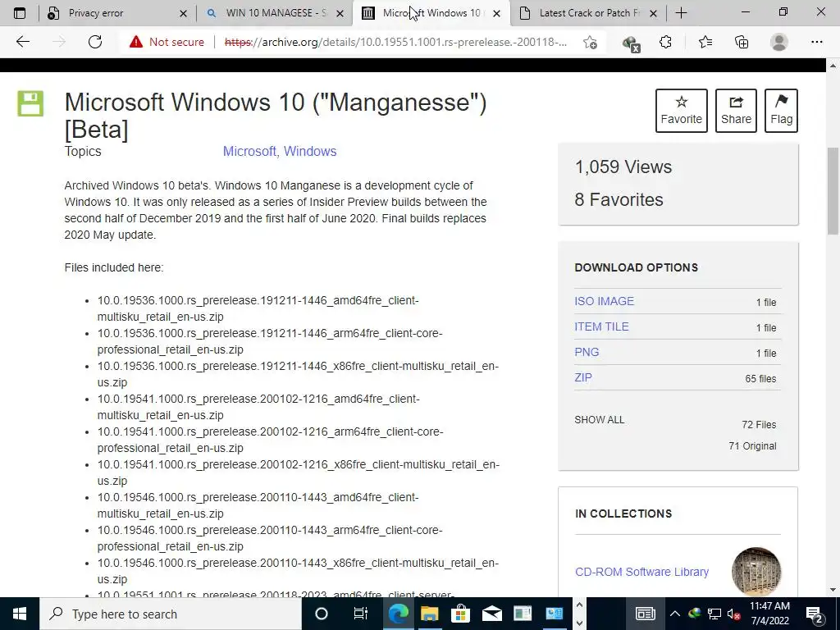Screen dimensions: 840x630
Task: Click the page vertical scrollbar thumb
Action: (833, 190)
